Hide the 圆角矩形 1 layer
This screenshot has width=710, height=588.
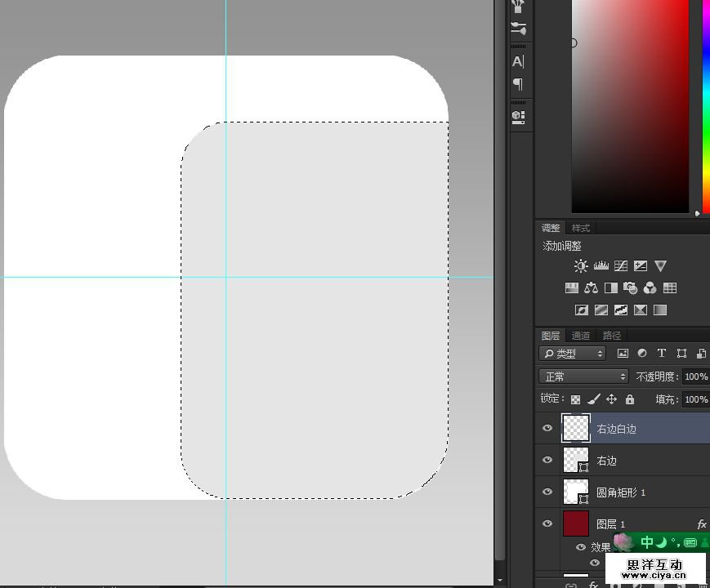547,492
